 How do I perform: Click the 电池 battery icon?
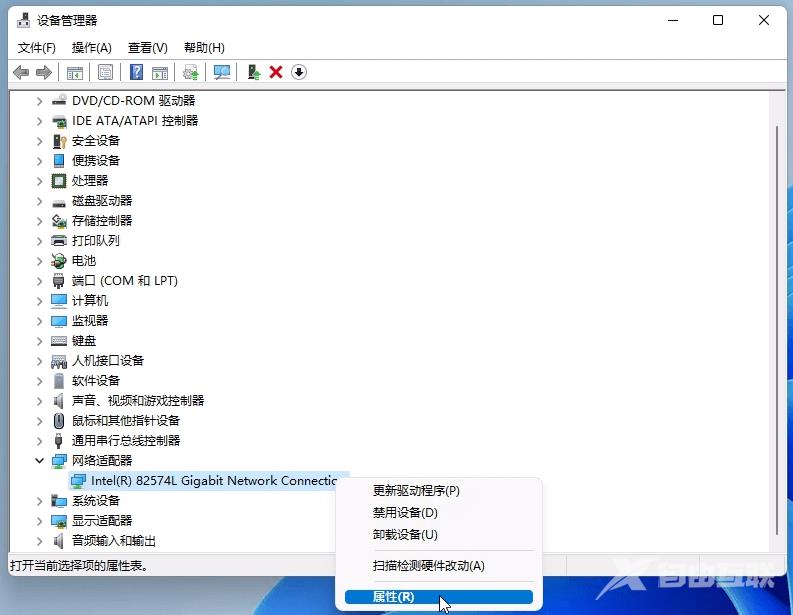(x=59, y=260)
